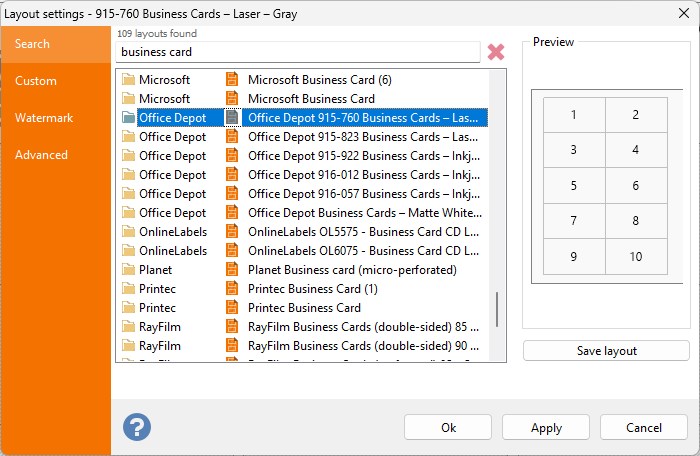Click the layout icon of Office Depot Matte White
The height and width of the screenshot is (456, 700).
(x=232, y=213)
